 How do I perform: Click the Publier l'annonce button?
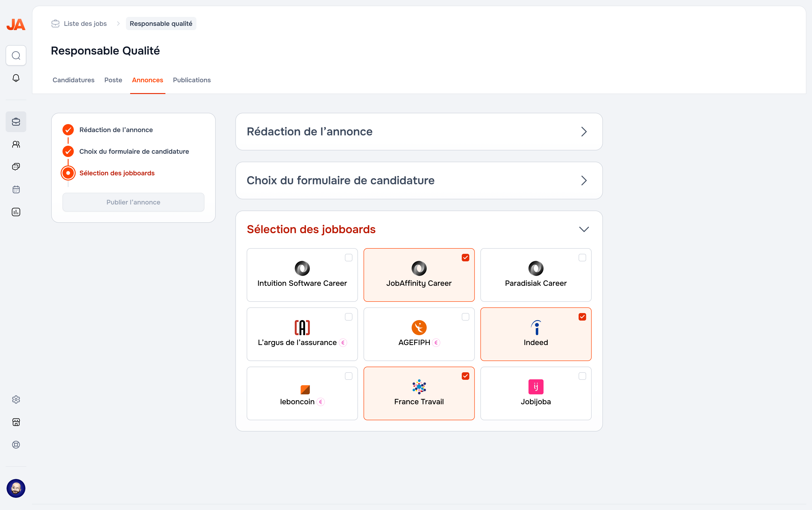pyautogui.click(x=133, y=202)
